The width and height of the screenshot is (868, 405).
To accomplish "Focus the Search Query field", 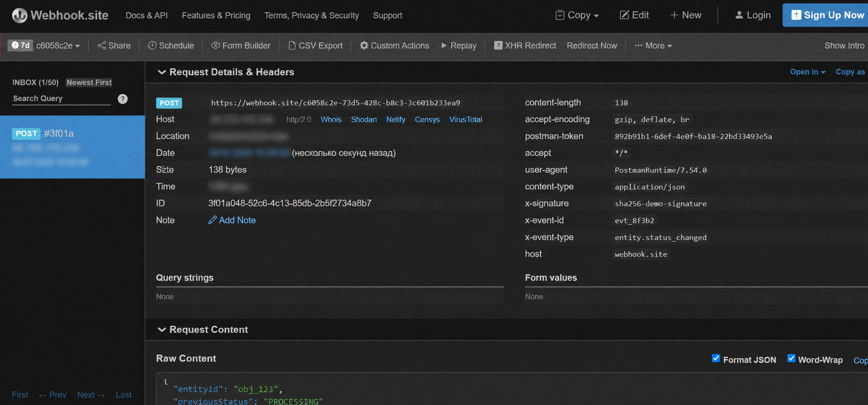I will [x=61, y=98].
